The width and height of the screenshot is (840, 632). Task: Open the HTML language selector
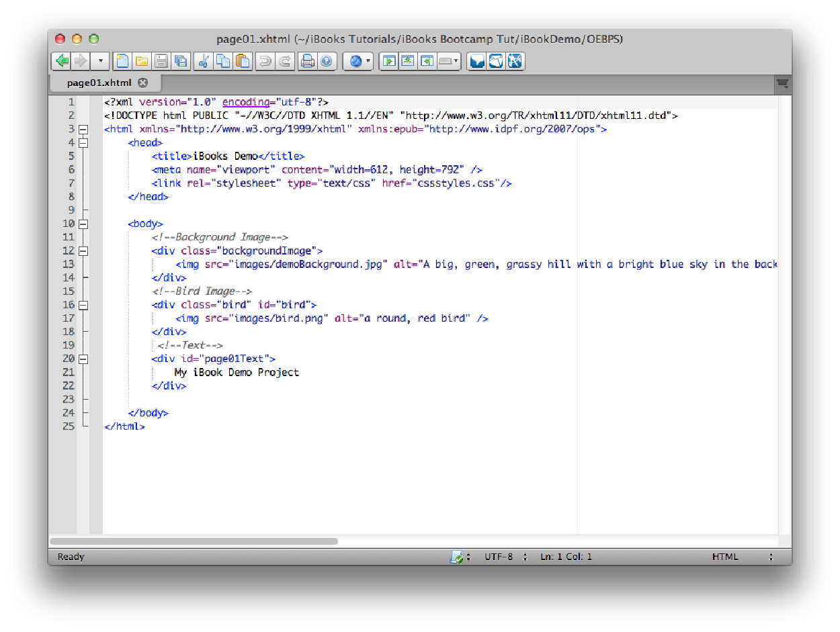coord(742,557)
